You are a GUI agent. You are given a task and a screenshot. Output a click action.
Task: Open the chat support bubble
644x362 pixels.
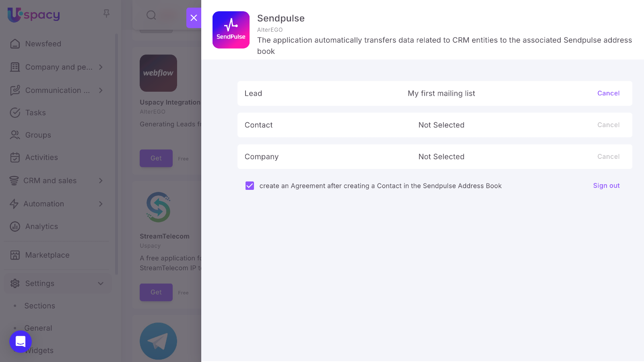pyautogui.click(x=21, y=341)
